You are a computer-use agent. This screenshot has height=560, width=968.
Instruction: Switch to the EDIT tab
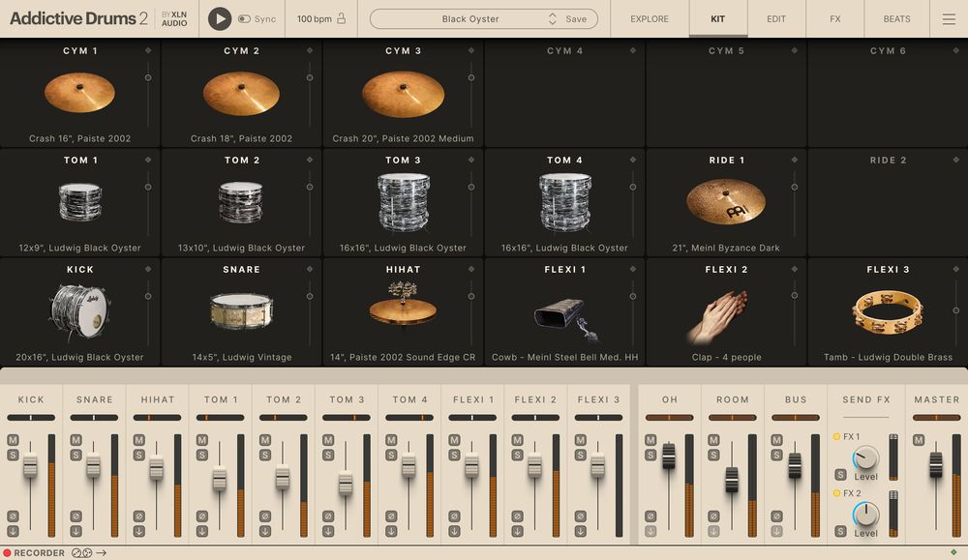[775, 18]
